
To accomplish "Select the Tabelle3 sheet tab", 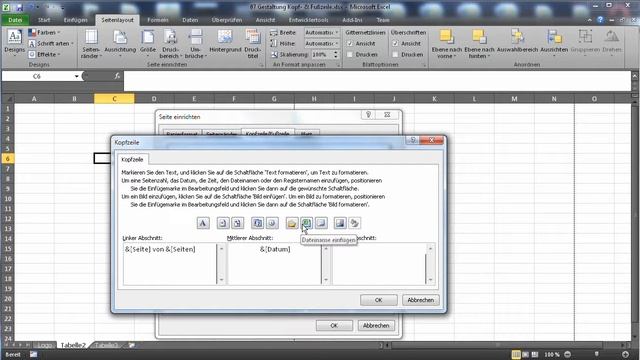I will coord(106,345).
